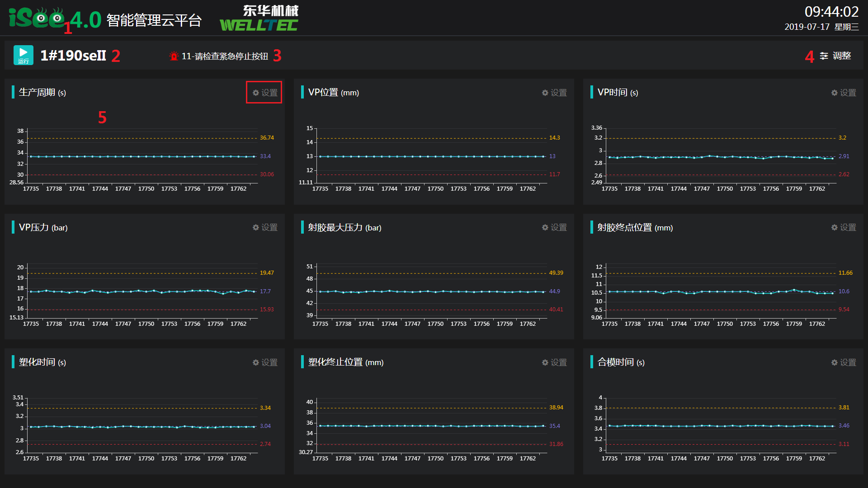Viewport: 868px width, 488px height.
Task: Select machine name 1#190seII
Action: coord(73,56)
